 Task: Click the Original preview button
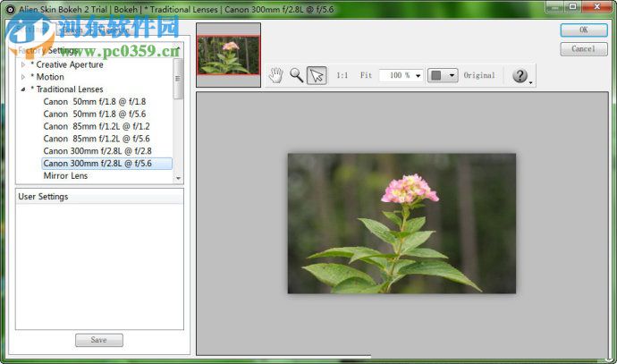[479, 75]
